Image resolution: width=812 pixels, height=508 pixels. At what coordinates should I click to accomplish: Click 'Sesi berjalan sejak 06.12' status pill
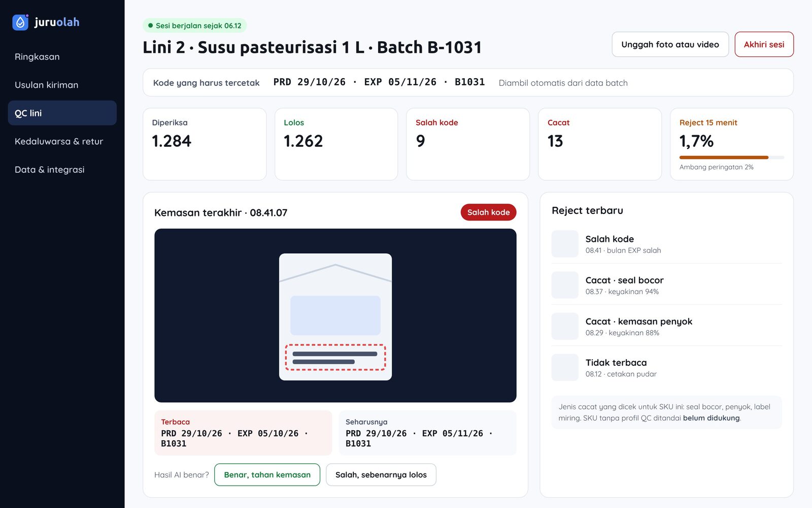pos(195,25)
